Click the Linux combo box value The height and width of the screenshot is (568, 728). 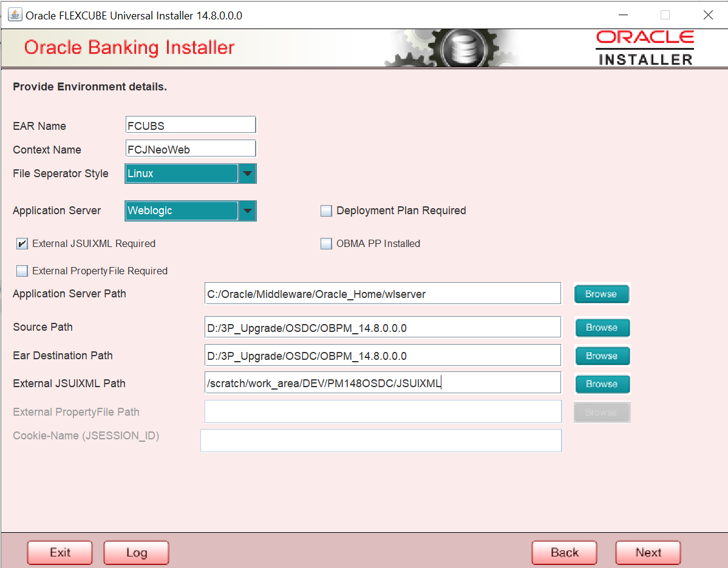(x=182, y=174)
